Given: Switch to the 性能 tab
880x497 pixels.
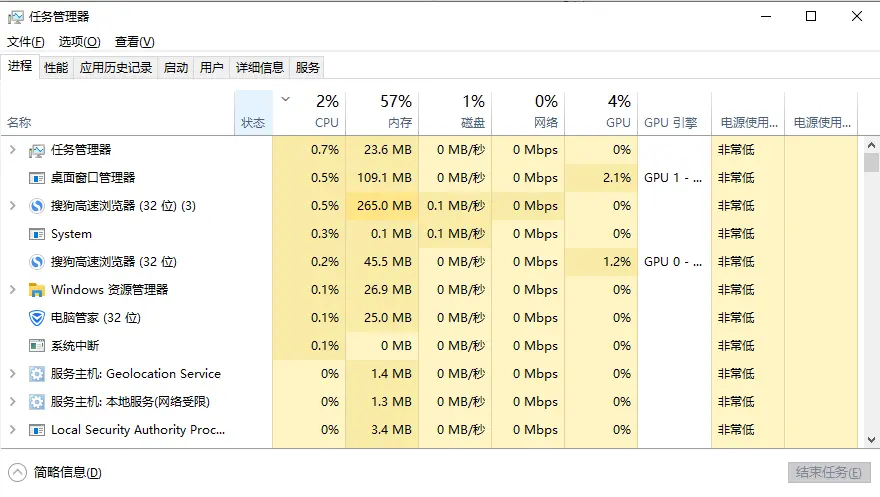Looking at the screenshot, I should coord(56,68).
